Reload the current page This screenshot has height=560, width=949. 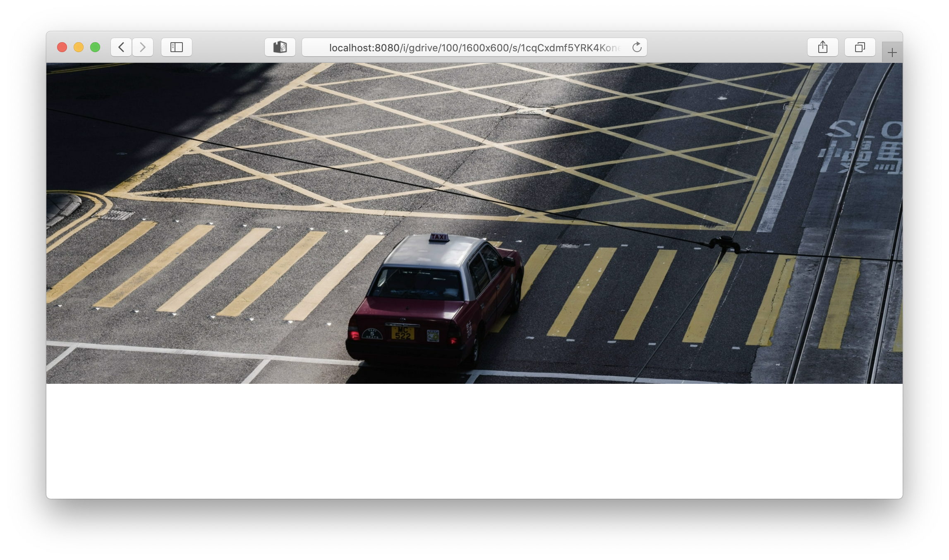coord(637,47)
